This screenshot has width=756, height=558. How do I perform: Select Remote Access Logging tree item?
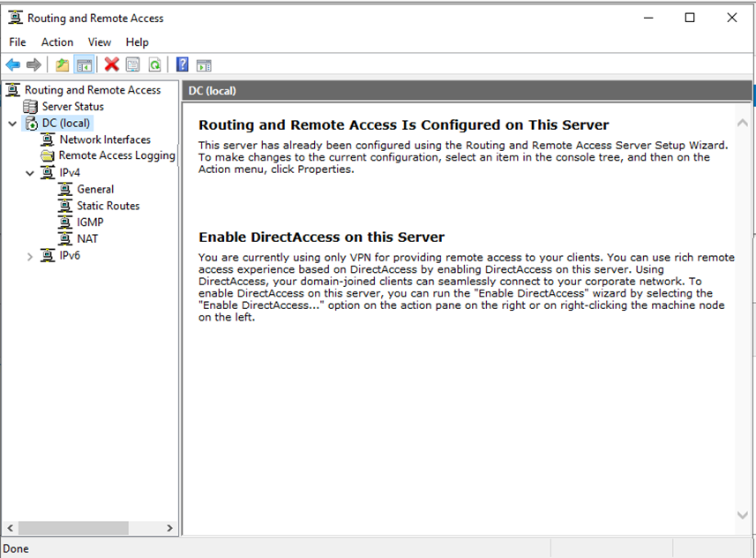pyautogui.click(x=116, y=155)
